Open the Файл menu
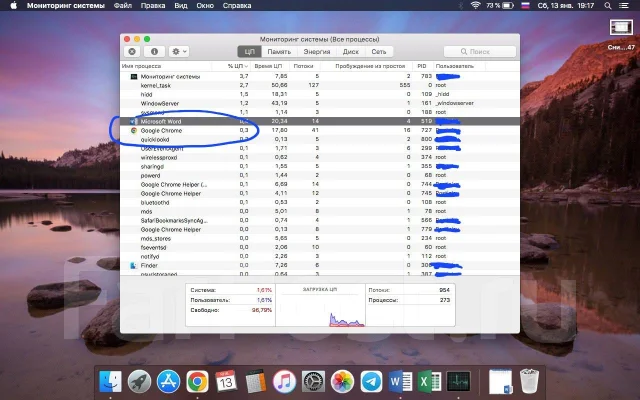This screenshot has height=400, width=640. click(122, 6)
